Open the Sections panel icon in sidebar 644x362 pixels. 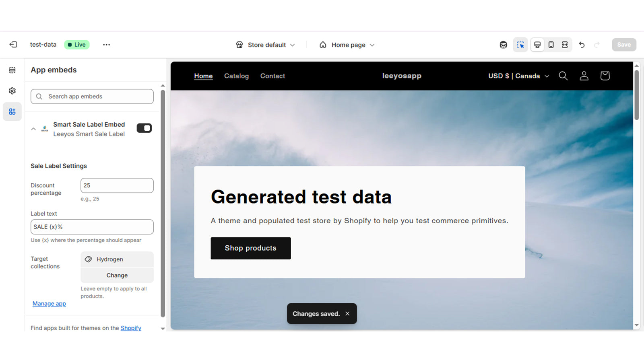click(x=12, y=70)
